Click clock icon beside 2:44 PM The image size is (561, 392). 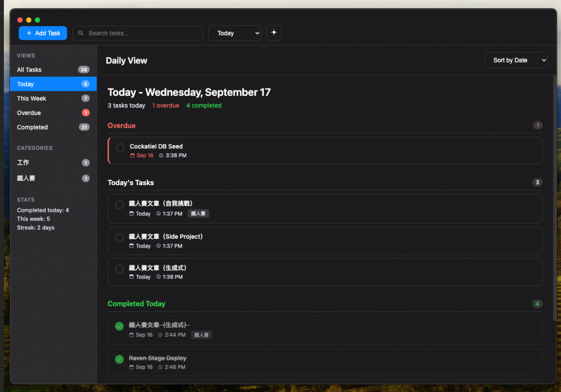[x=161, y=335]
